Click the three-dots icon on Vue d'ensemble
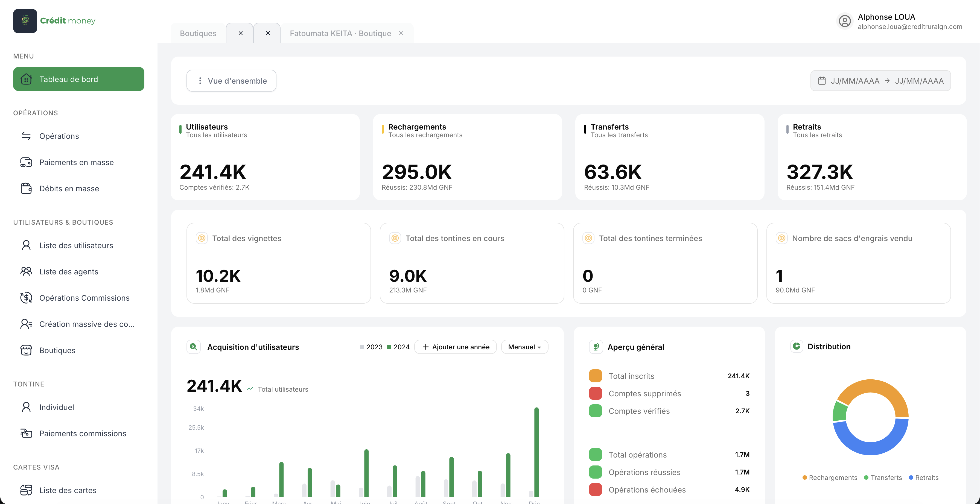 pos(200,81)
